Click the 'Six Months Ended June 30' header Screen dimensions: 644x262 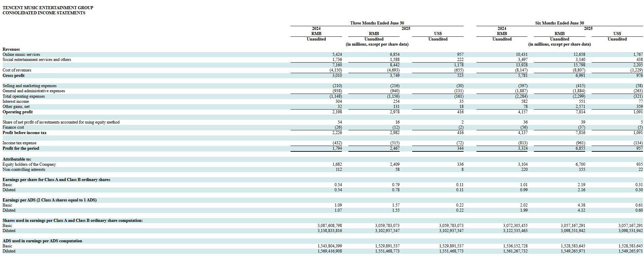(x=559, y=23)
